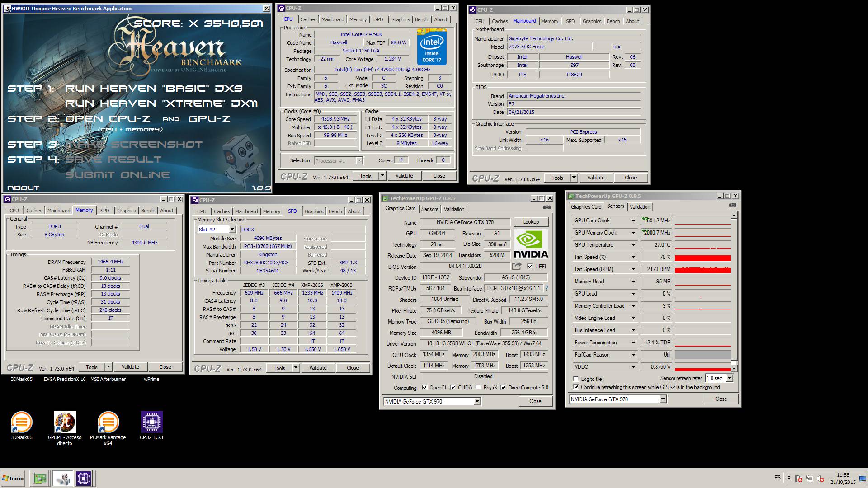Image resolution: width=868 pixels, height=488 pixels.
Task: Toggle the UEFI checkbox in GPU-Z
Action: 530,266
